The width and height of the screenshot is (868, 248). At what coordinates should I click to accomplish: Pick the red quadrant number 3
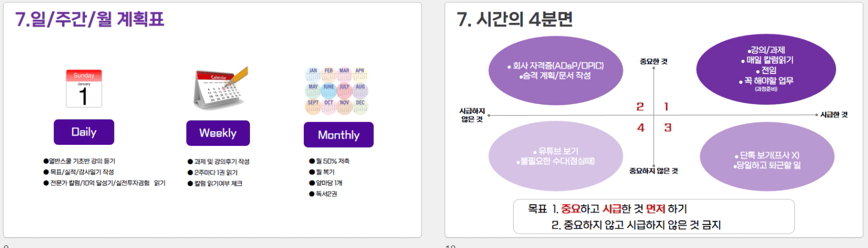[x=667, y=128]
